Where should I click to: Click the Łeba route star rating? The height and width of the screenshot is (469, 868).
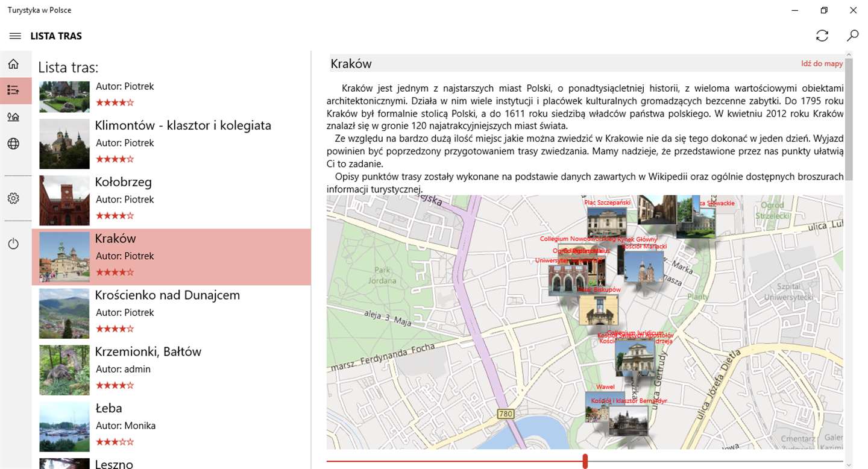[x=115, y=442]
